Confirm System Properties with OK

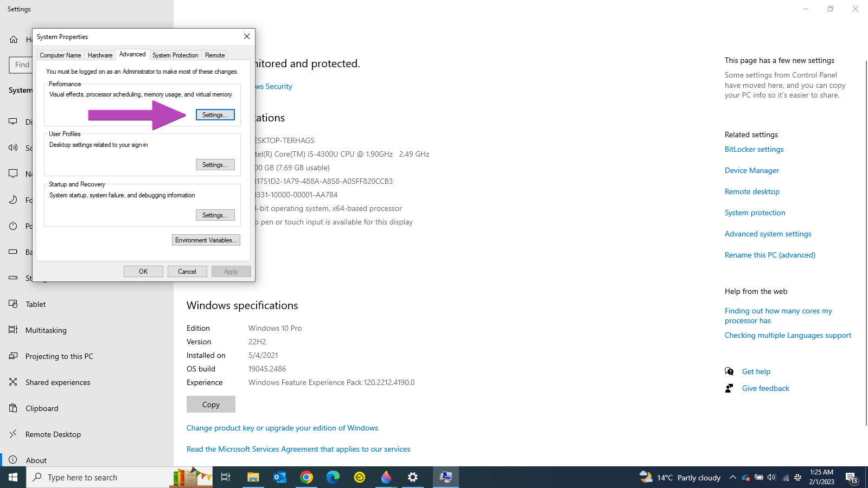click(143, 272)
